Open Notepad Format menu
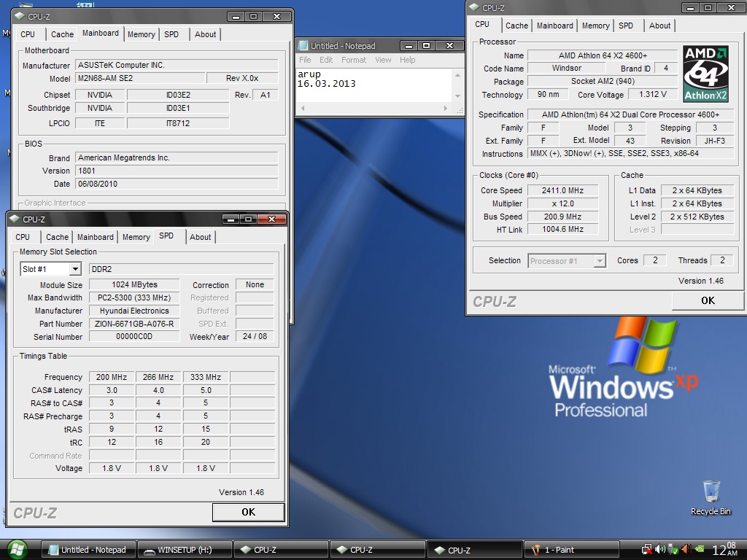 [354, 60]
